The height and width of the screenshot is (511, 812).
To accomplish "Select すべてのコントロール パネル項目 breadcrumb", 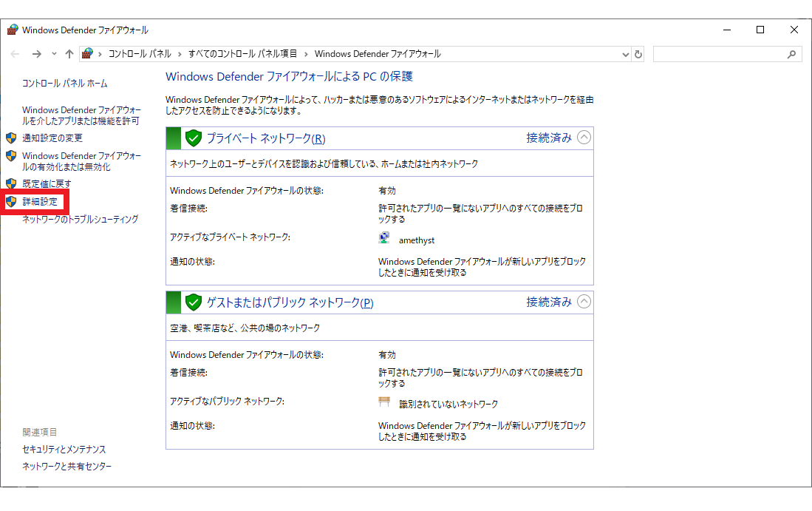I will tap(242, 54).
